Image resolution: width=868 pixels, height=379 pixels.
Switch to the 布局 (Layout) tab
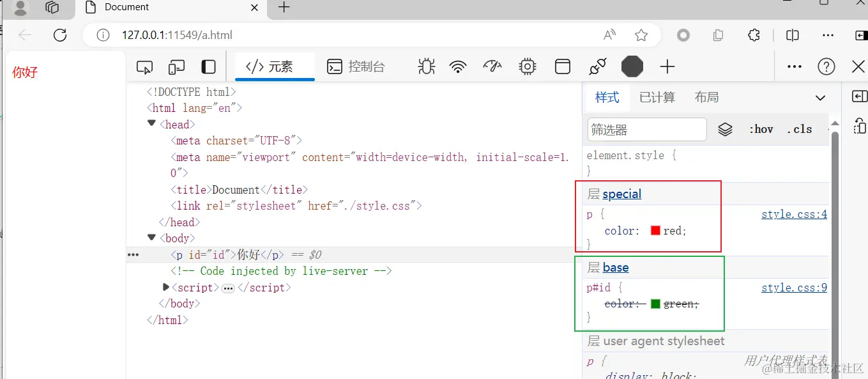(707, 97)
